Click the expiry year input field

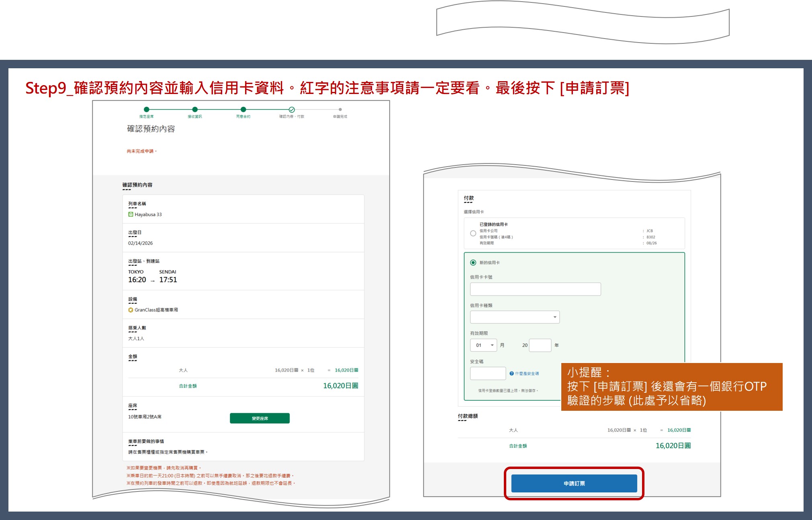point(540,345)
